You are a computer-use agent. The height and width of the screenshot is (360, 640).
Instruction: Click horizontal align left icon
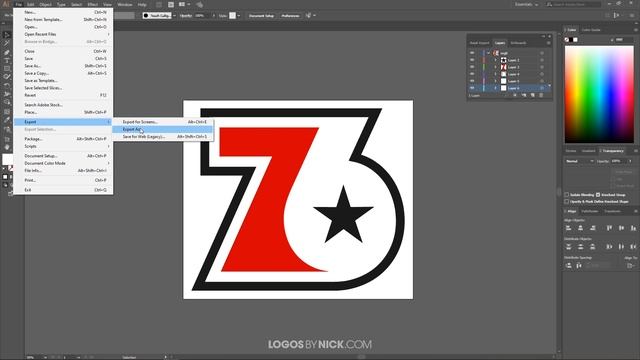569,228
